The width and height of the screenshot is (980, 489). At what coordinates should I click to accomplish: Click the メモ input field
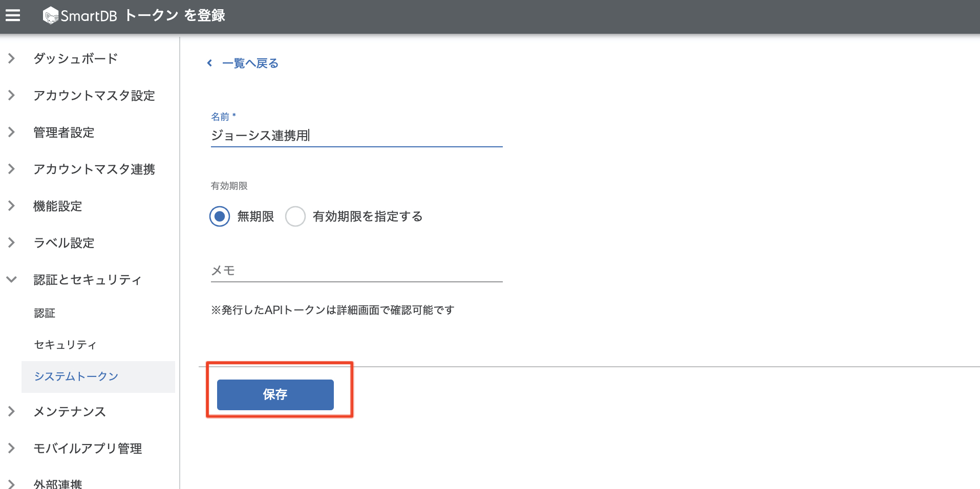click(x=356, y=271)
